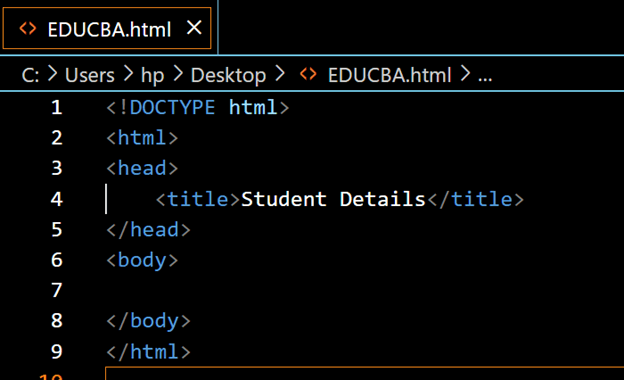Click line number 9 in gutter
Image resolution: width=624 pixels, height=380 pixels.
[57, 352]
